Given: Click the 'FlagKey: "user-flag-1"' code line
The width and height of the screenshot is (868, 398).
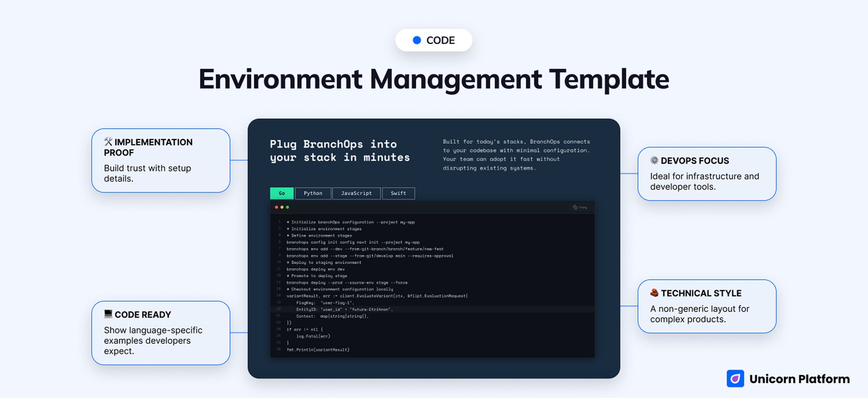Looking at the screenshot, I should click(325, 303).
